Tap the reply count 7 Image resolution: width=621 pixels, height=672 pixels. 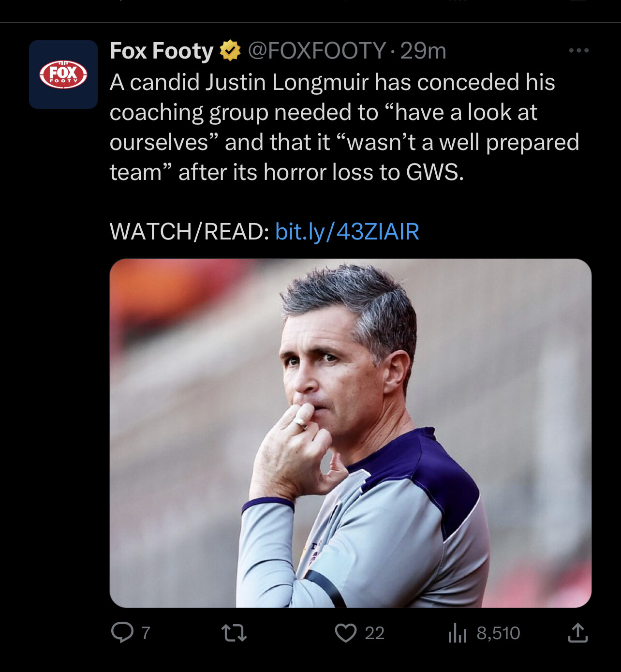click(x=146, y=633)
